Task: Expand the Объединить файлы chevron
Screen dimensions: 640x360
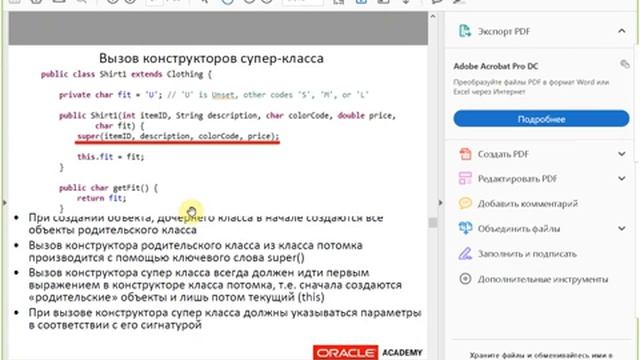Action: [622, 228]
